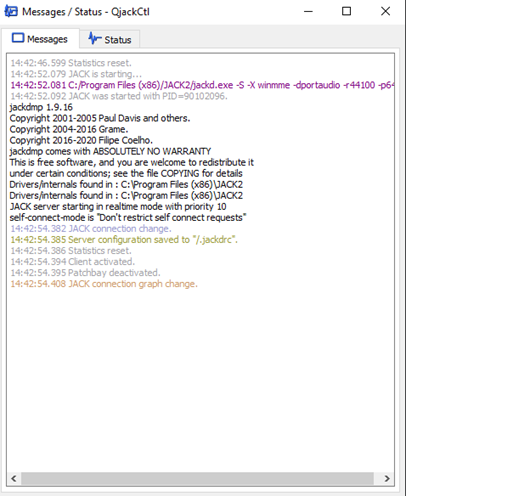Viewport: 520px width, 496px height.
Task: Click the horizontal scrollbar thumb
Action: [x=197, y=479]
